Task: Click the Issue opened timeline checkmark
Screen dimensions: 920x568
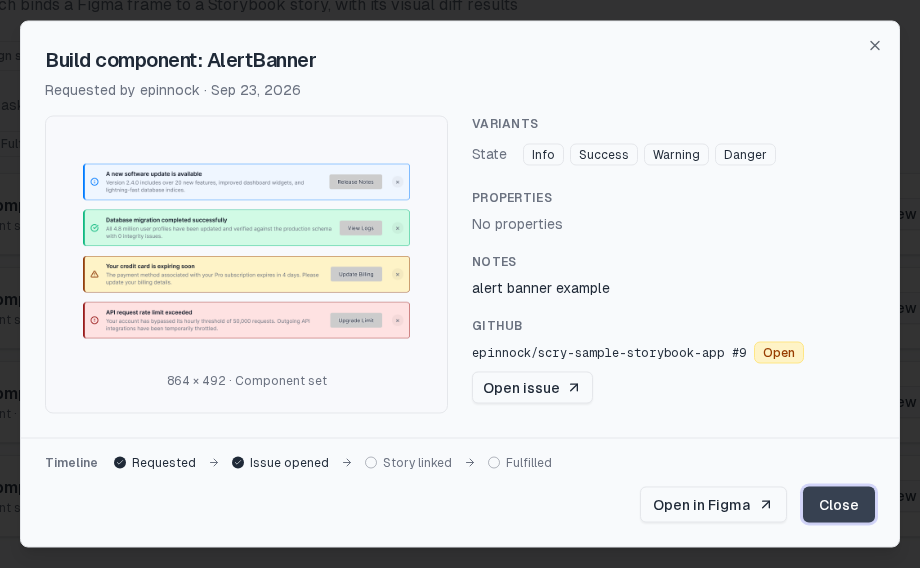Action: point(238,462)
